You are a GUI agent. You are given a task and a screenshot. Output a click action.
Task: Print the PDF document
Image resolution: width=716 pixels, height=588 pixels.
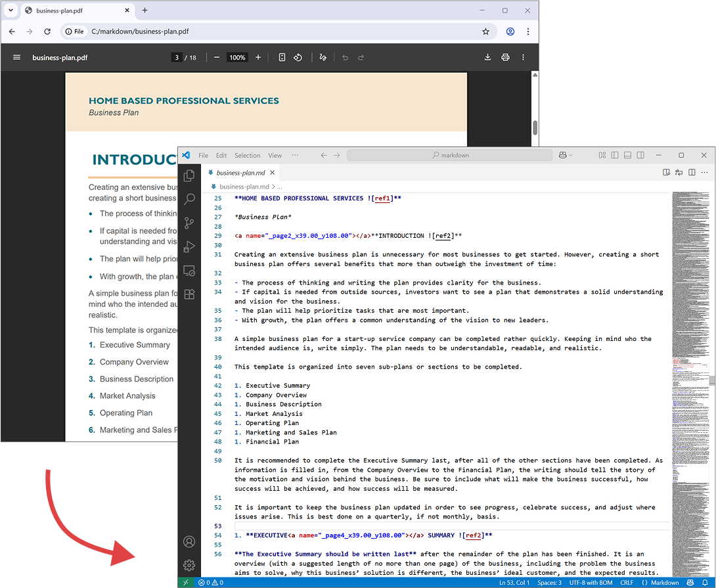click(505, 57)
